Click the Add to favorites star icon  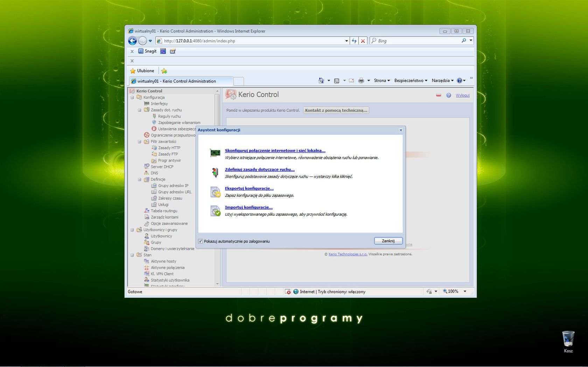coord(164,71)
